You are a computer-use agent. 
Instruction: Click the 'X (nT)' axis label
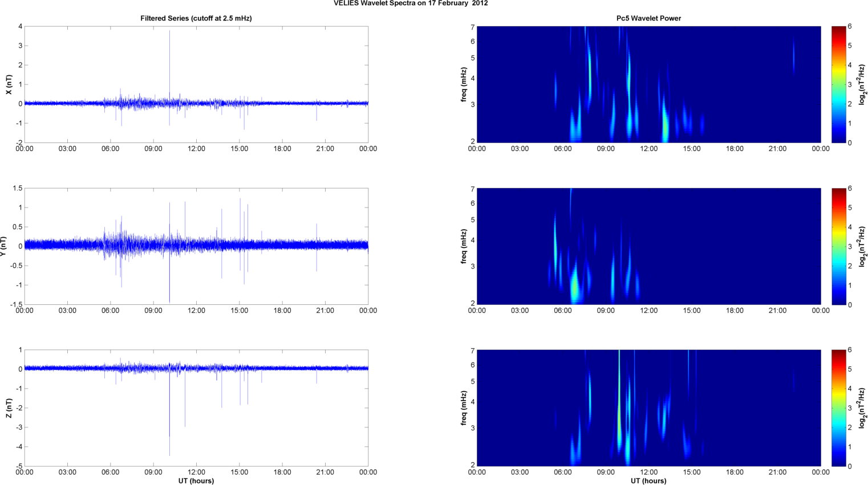9,84
